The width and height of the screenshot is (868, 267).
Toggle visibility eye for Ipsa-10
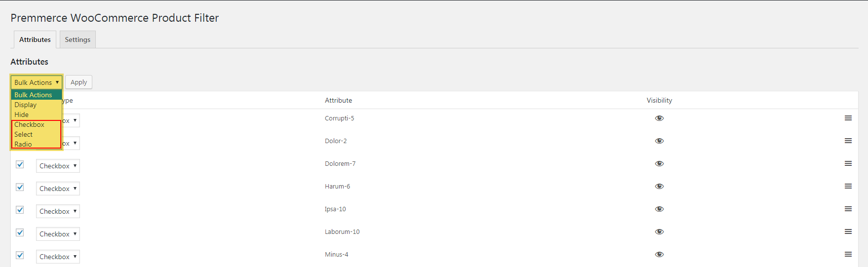click(x=659, y=209)
